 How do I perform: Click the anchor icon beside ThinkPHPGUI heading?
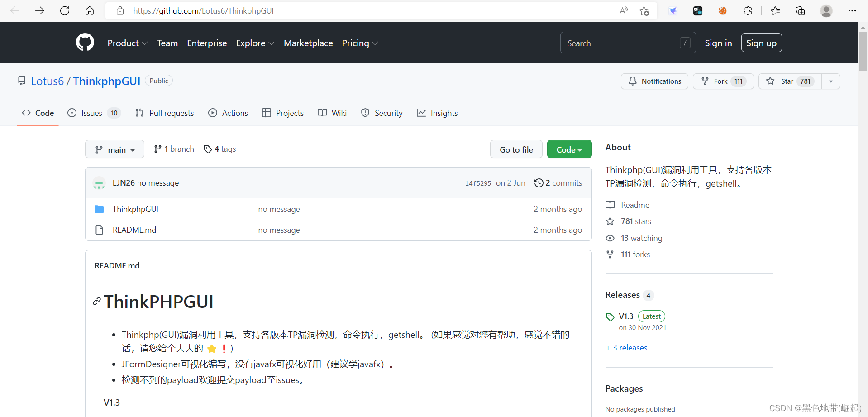96,301
